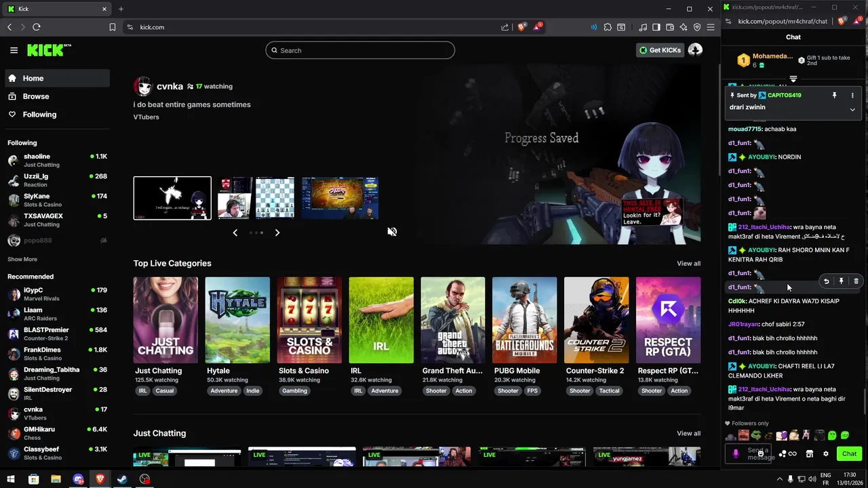Send message with the green Chat button
Viewport: 868px width, 488px height.
pyautogui.click(x=850, y=454)
